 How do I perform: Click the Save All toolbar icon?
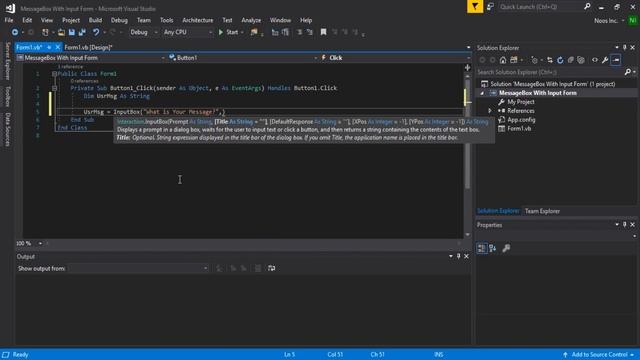[x=82, y=32]
